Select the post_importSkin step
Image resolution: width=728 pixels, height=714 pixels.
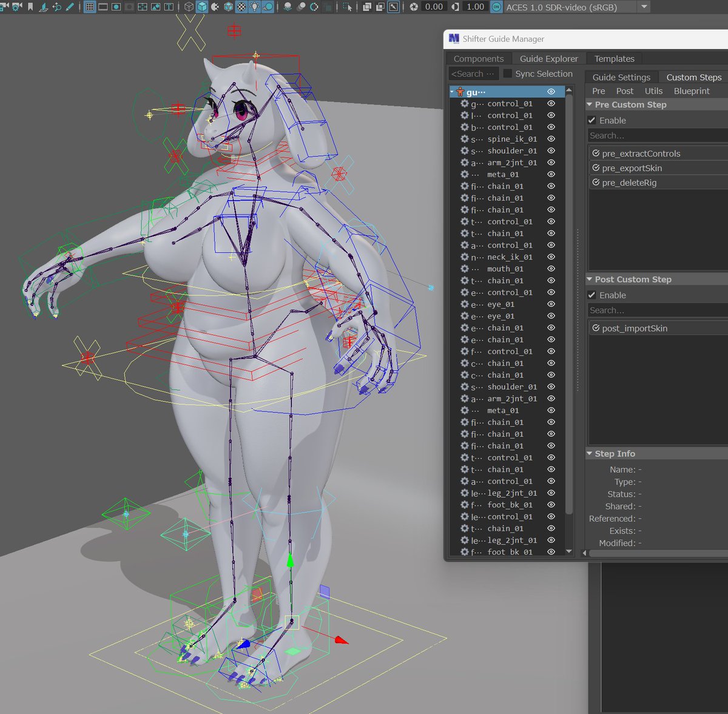click(x=658, y=328)
